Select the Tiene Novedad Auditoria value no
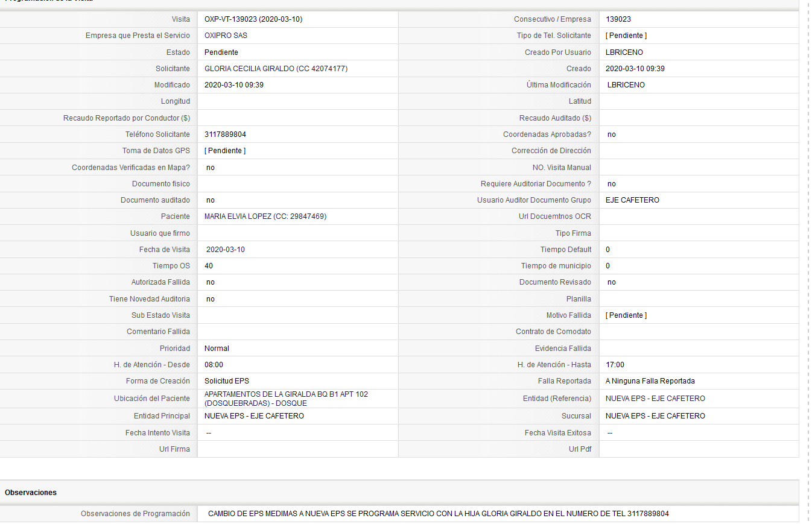812x524 pixels. [x=211, y=299]
